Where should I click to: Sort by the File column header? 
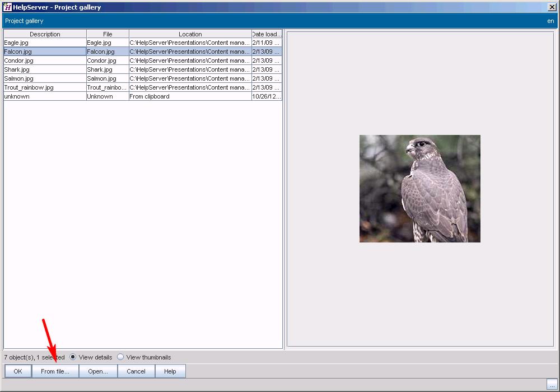tap(108, 34)
